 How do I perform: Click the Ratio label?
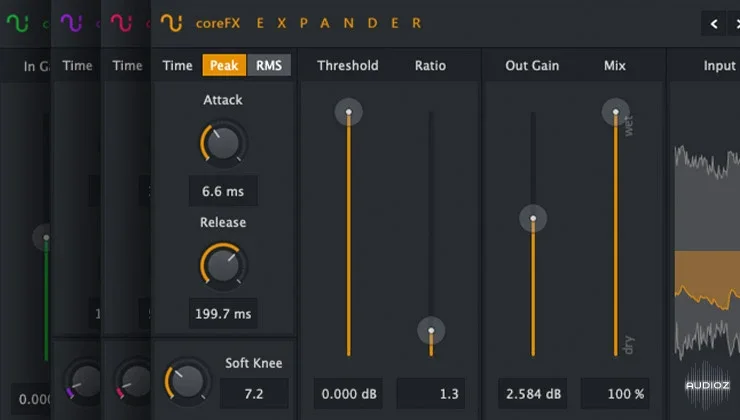pos(430,66)
